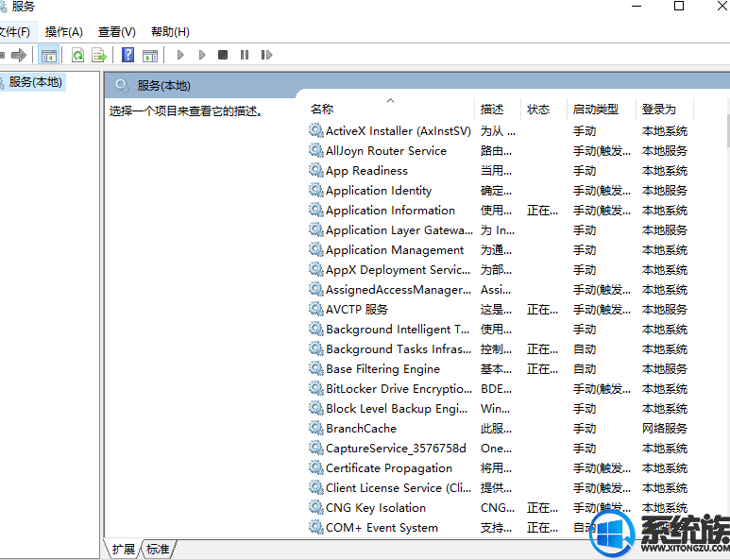Image resolution: width=730 pixels, height=560 pixels.
Task: Click the services icon in the panel header
Action: tap(122, 86)
